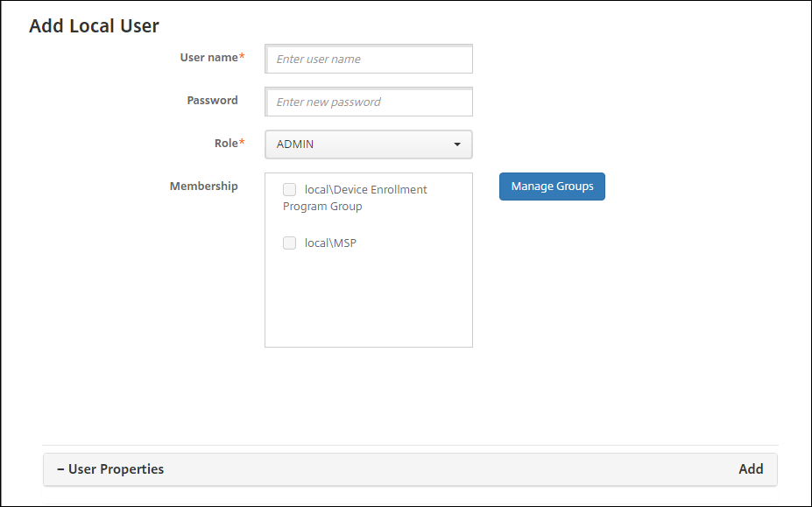Image resolution: width=812 pixels, height=507 pixels.
Task: Check the Device Enrollment Program Group checkbox
Action: (x=289, y=189)
